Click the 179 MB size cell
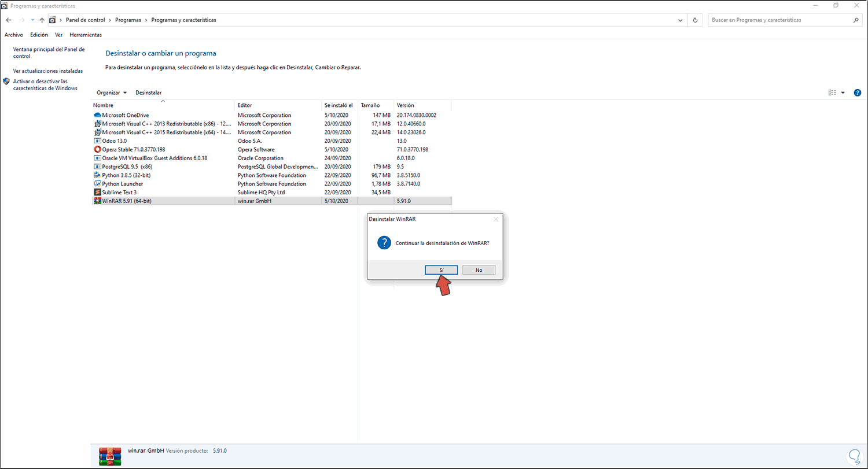 pos(382,167)
